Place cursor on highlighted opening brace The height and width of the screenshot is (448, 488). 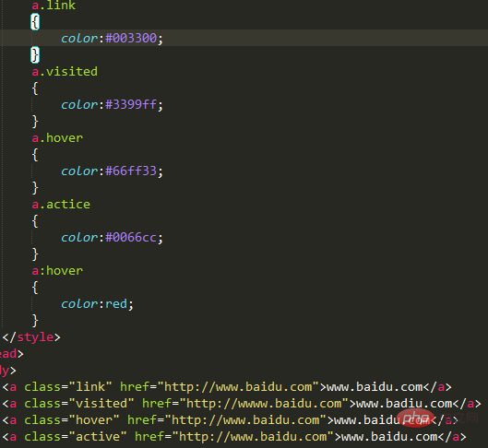coord(35,22)
